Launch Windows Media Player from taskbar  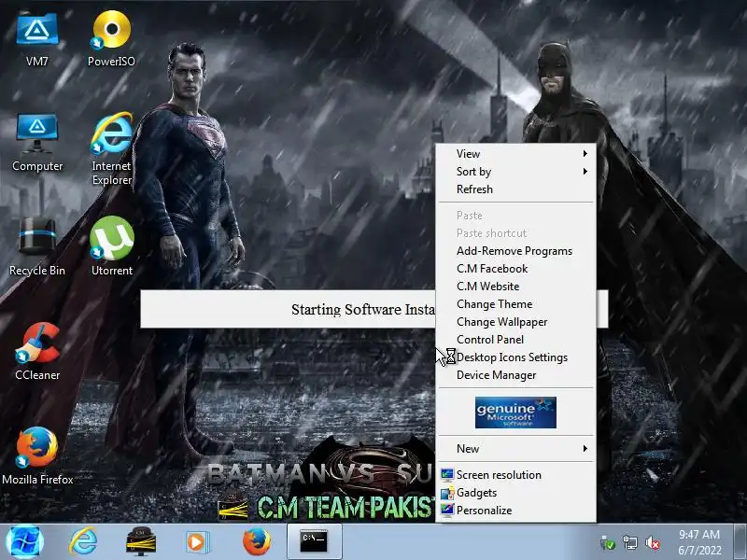196,542
